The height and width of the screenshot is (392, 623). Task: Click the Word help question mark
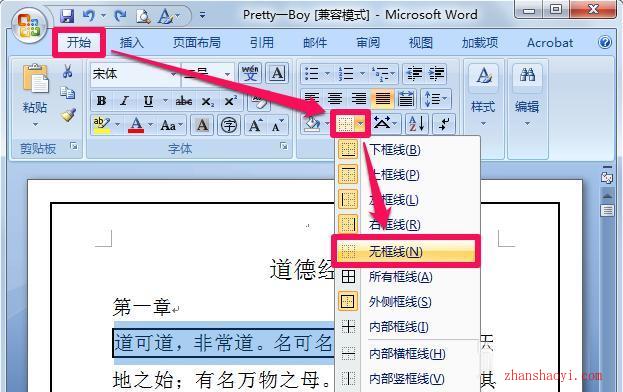coord(605,42)
